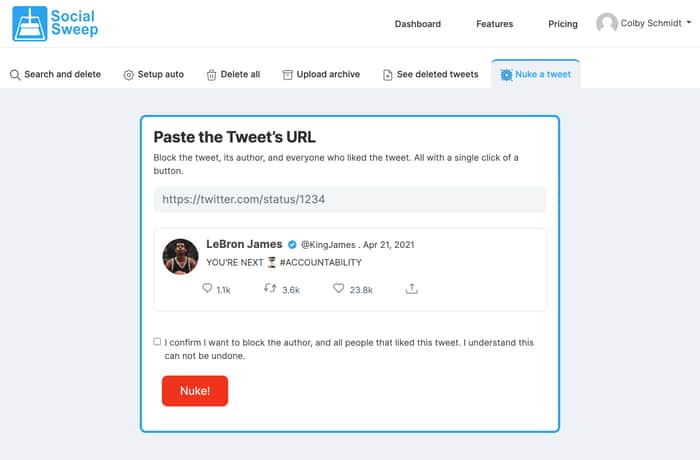Check the block confirmation checkbox
The width and height of the screenshot is (700, 460).
tap(157, 342)
